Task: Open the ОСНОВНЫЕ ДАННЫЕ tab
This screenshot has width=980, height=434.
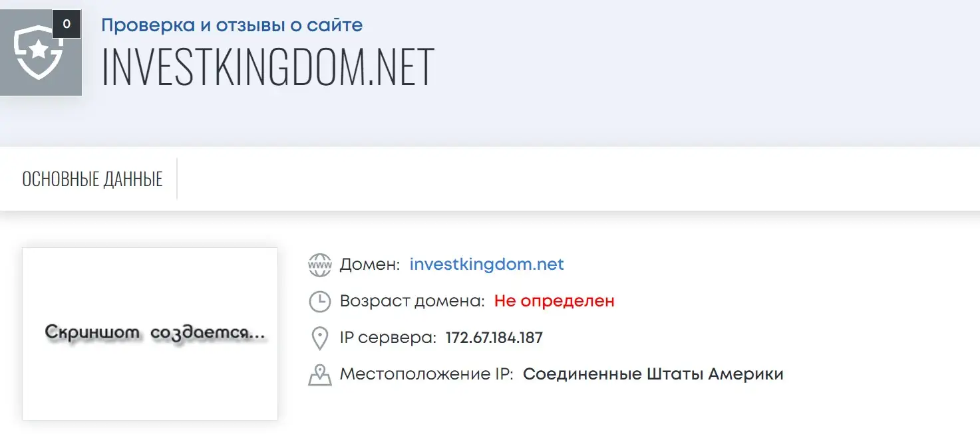Action: 92,179
